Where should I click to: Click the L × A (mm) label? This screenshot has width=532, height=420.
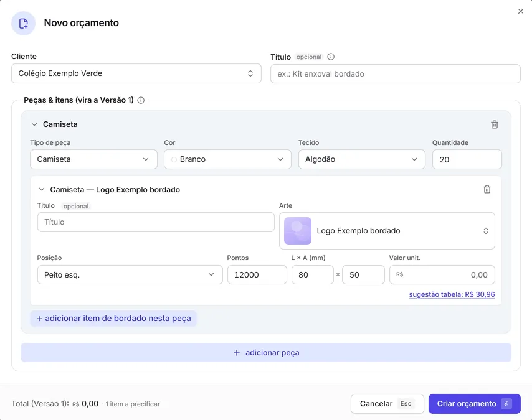(x=308, y=258)
